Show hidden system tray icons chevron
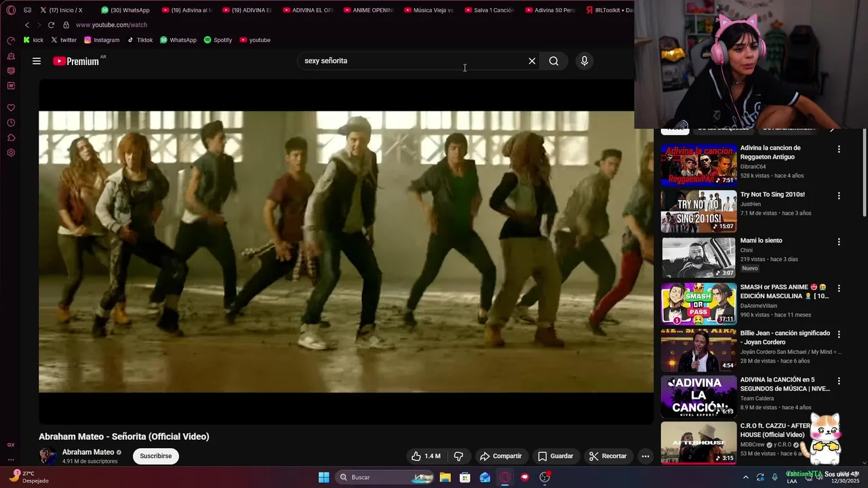Screen dimensions: 868x488 click(746, 477)
